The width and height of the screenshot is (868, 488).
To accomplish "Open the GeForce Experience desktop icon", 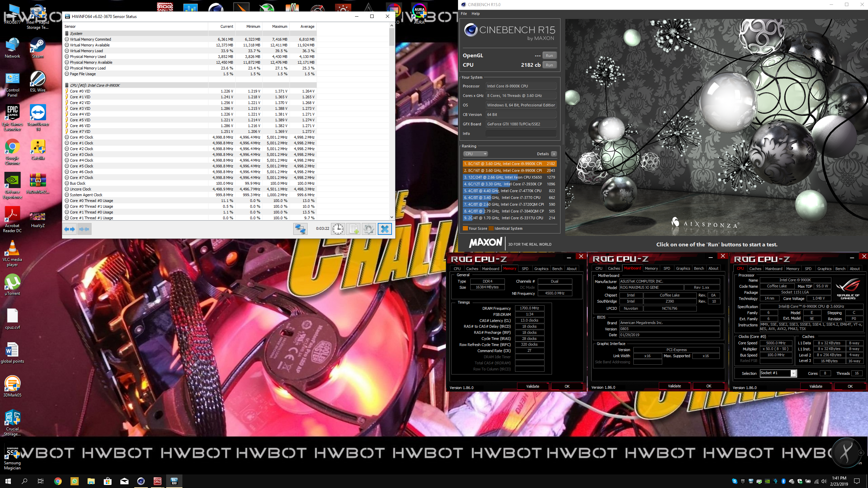I will (13, 185).
